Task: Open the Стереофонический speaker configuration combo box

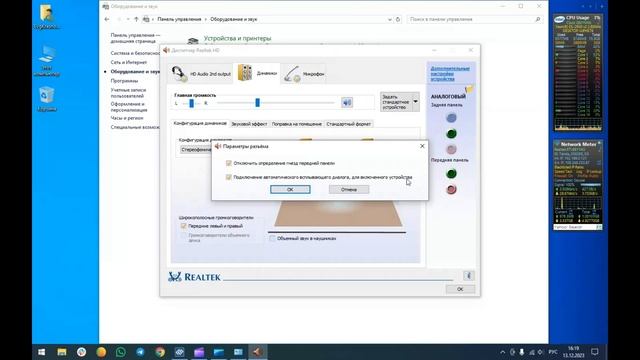Action: 196,150
